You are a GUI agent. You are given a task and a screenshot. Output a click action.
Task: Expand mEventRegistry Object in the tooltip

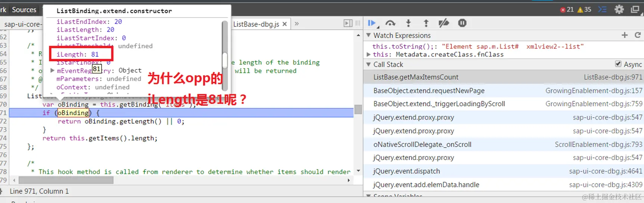(53, 70)
